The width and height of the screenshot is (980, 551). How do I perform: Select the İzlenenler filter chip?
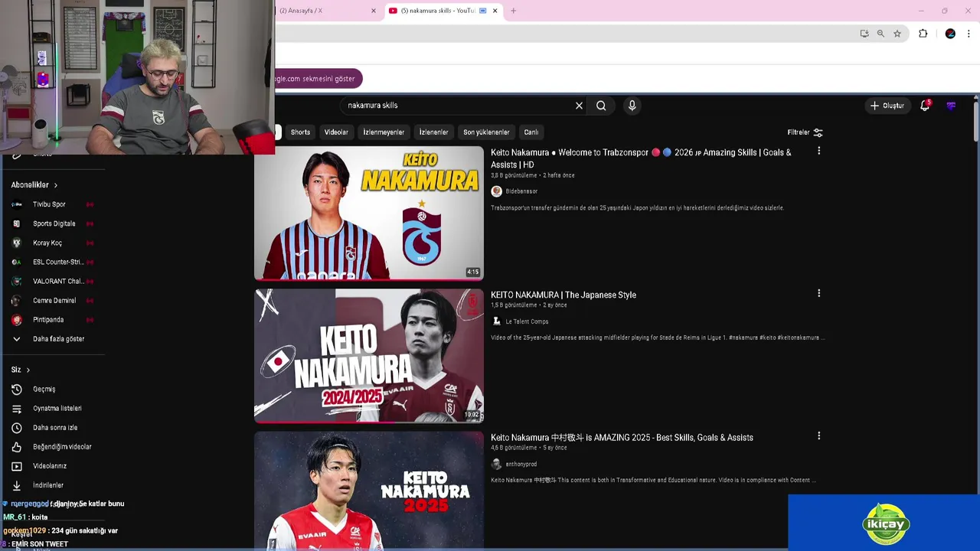pyautogui.click(x=433, y=132)
